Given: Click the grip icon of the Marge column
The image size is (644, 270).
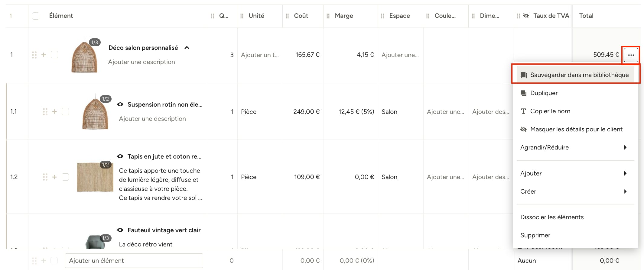Looking at the screenshot, I should 328,16.
